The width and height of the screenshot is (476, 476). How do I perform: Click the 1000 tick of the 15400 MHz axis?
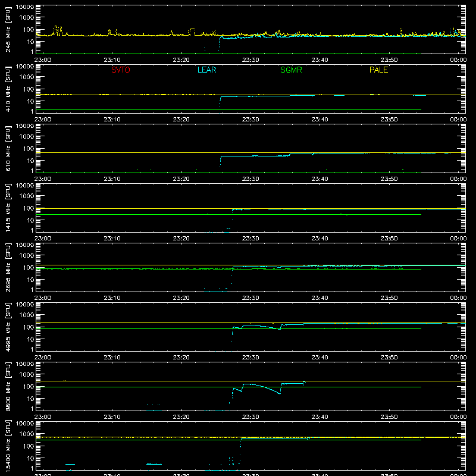[x=27, y=434]
